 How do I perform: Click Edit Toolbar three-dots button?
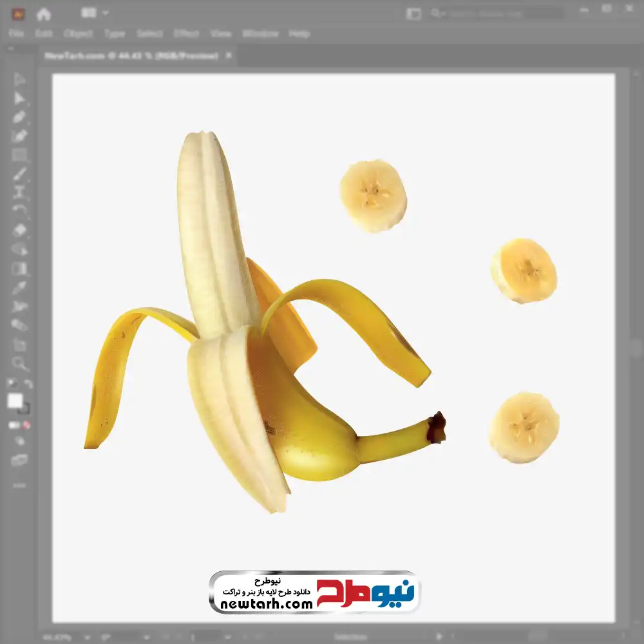tap(19, 485)
